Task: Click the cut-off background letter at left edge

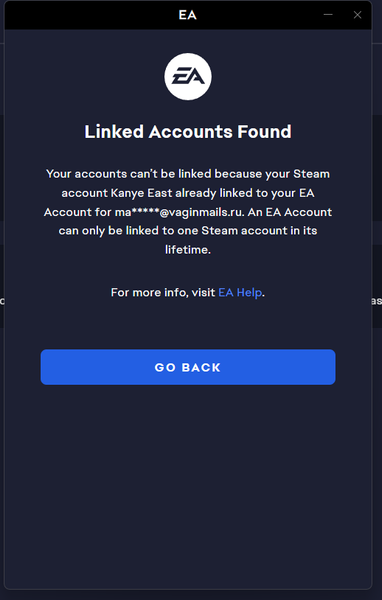Action: coord(2,301)
